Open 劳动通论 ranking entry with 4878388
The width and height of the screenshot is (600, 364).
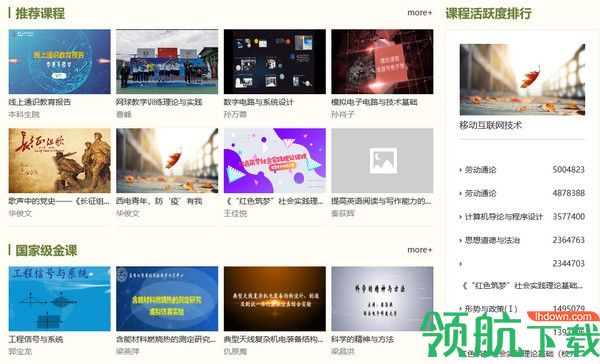click(481, 193)
